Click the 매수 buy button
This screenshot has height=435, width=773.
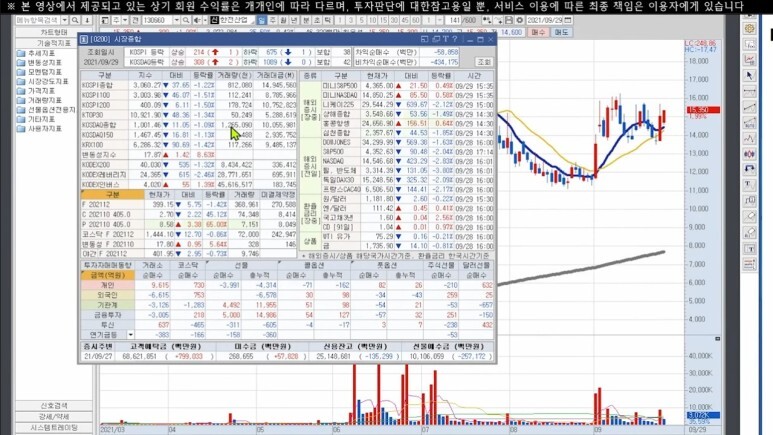click(538, 32)
